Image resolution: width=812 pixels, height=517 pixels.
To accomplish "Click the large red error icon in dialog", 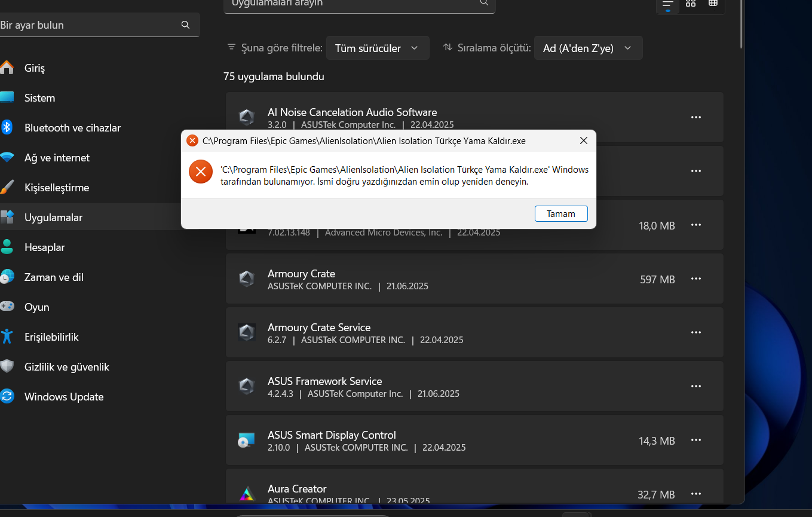I will tap(201, 172).
